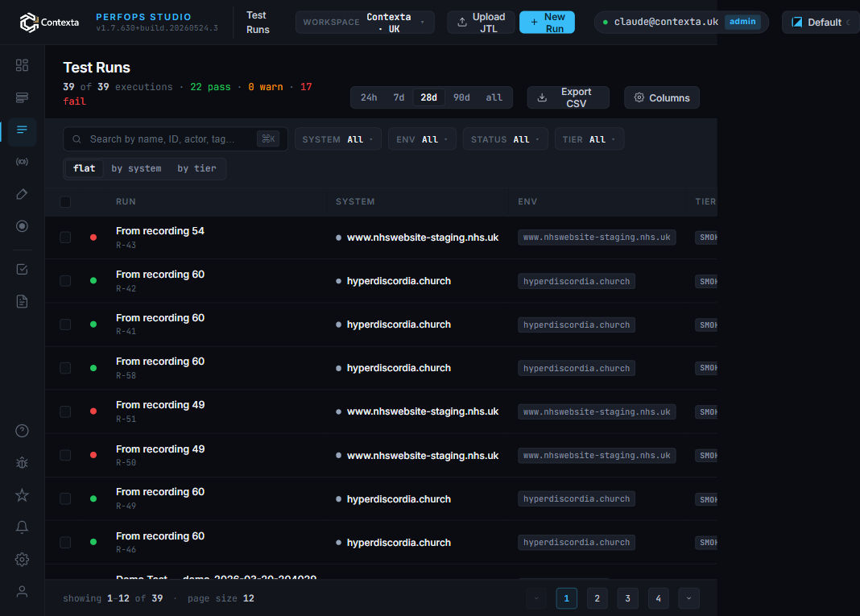Screen dimensions: 860x616
Task: Open the ENV All filter dropdown
Action: point(422,139)
